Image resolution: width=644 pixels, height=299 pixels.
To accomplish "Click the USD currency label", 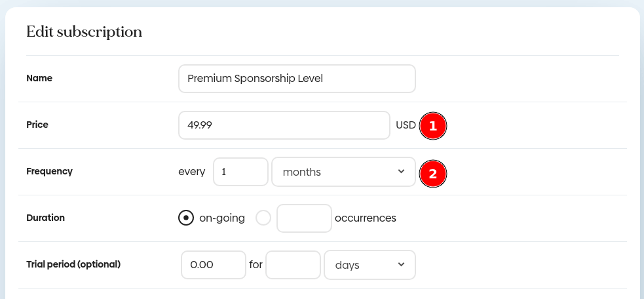I will point(406,125).
